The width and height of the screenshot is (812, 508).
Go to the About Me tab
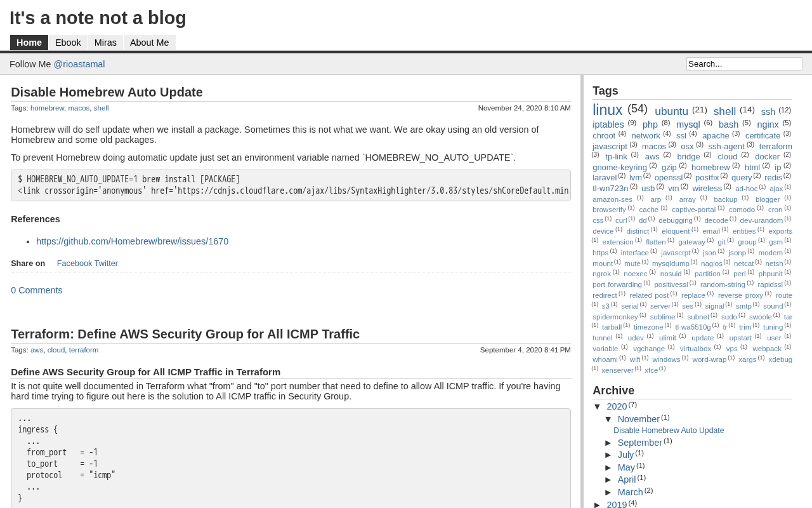150,43
